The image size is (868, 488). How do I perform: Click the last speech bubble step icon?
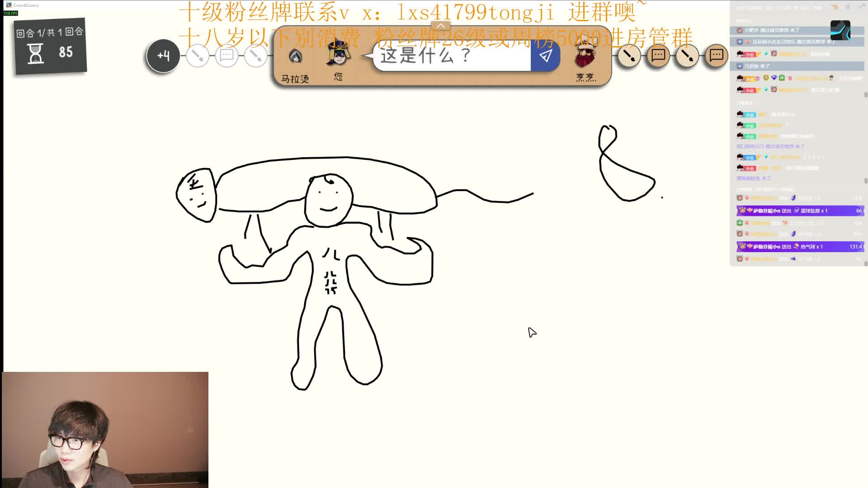[x=716, y=56]
